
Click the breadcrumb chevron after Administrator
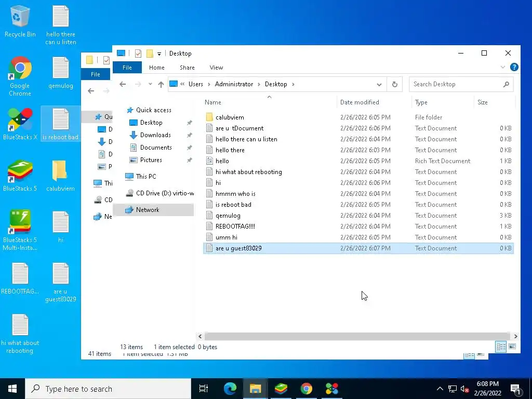click(259, 84)
